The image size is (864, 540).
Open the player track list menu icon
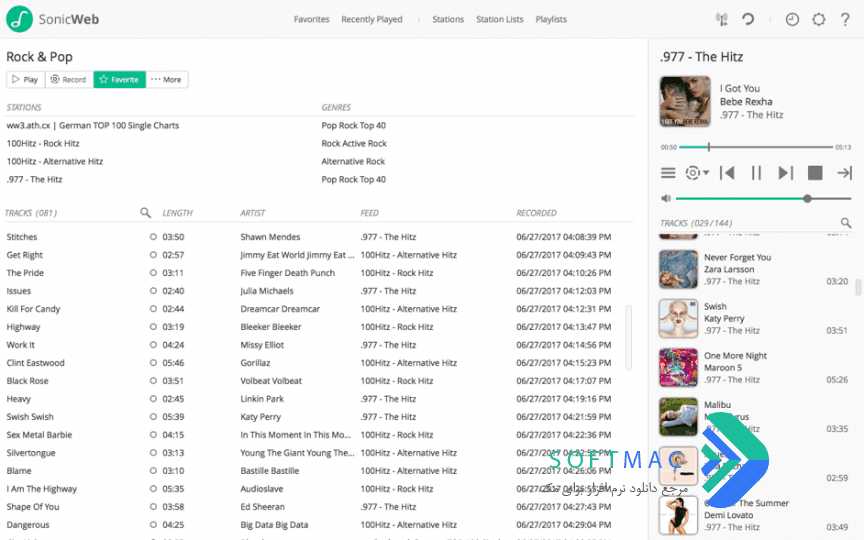[x=668, y=173]
